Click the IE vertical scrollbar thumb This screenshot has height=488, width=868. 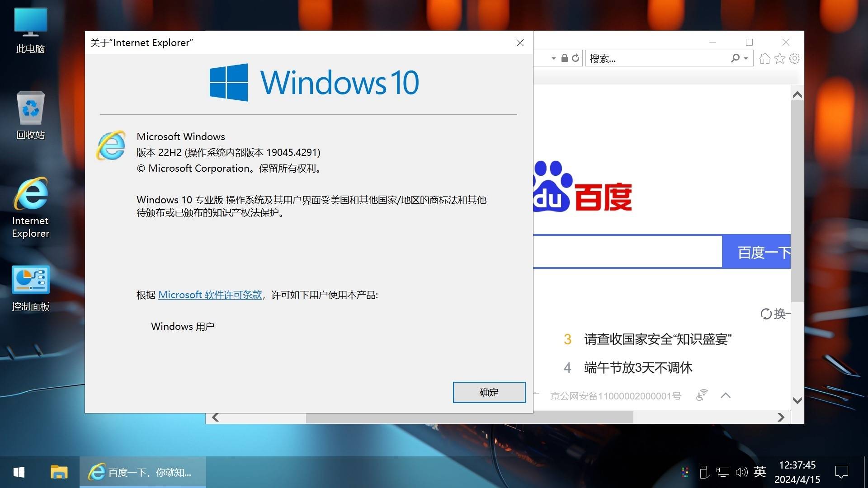pos(797,201)
